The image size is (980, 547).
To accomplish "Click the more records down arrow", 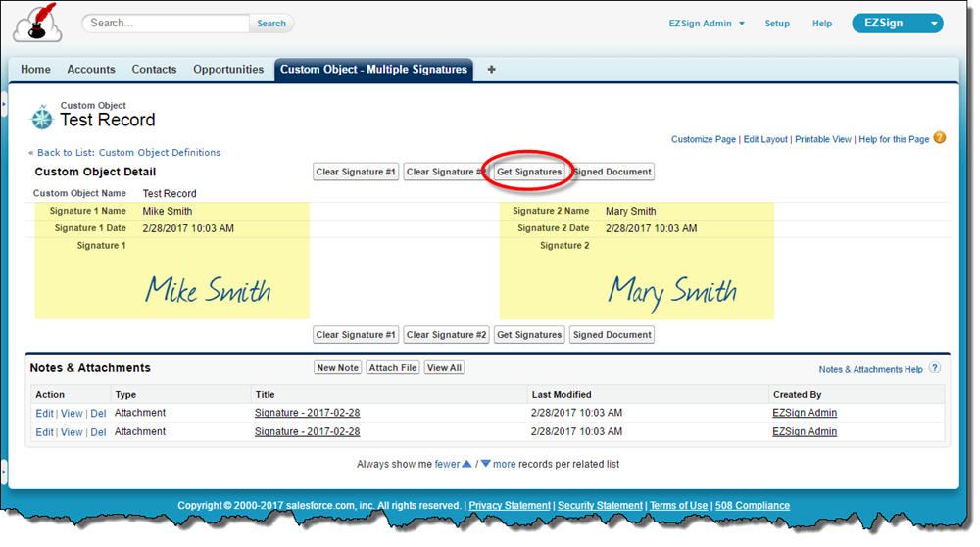I will [485, 464].
